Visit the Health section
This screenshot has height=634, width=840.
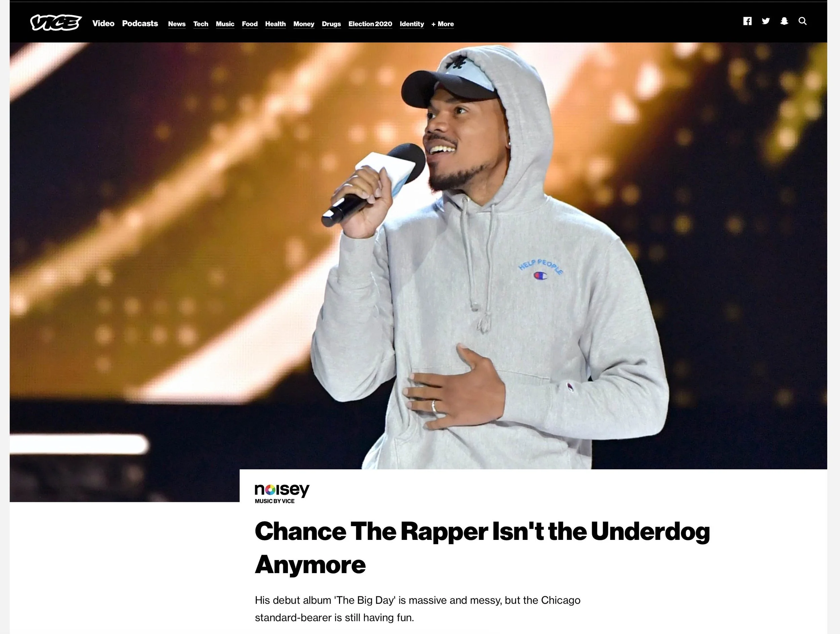(275, 24)
